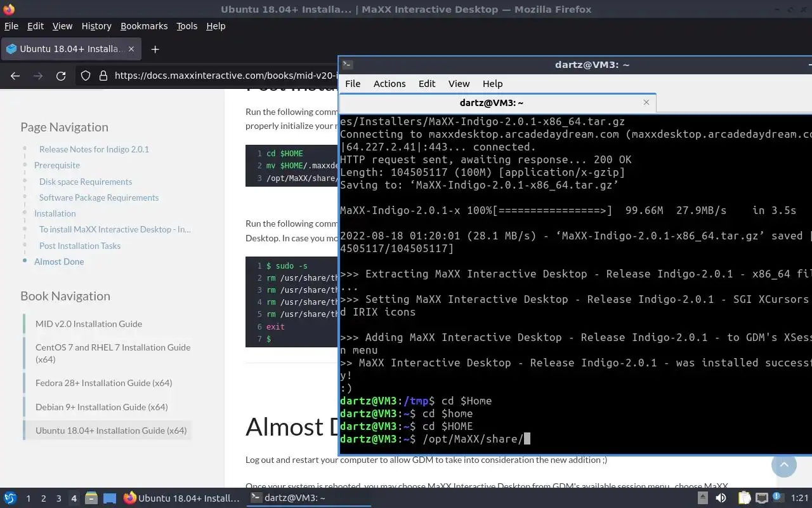
Task: Open the Firefox Edit menu
Action: [x=36, y=26]
